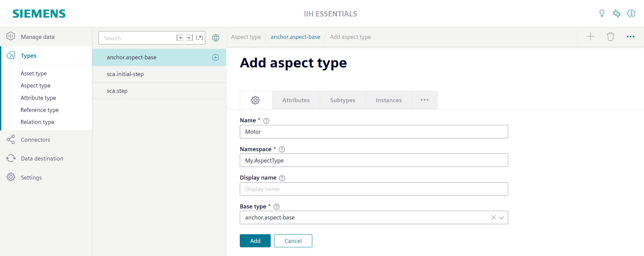Click help icon next to Namespace
644x256 pixels.
pos(282,149)
